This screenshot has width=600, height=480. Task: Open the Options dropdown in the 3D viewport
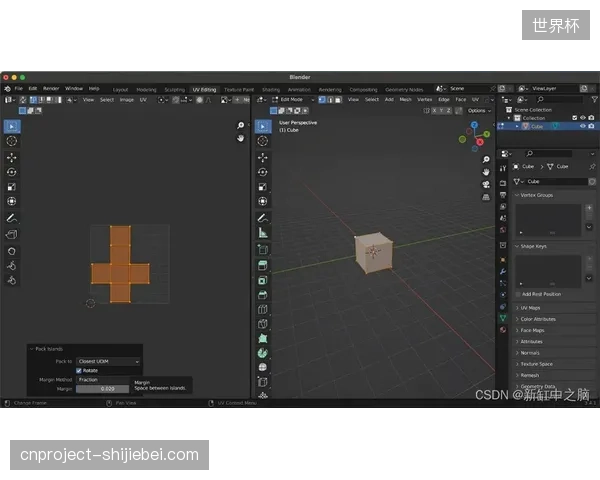click(x=479, y=111)
